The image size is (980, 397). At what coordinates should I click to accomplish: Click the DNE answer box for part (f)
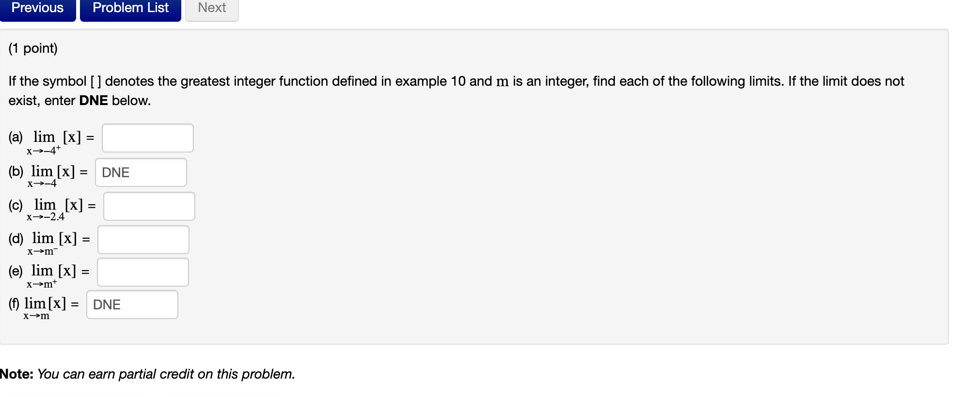click(132, 304)
